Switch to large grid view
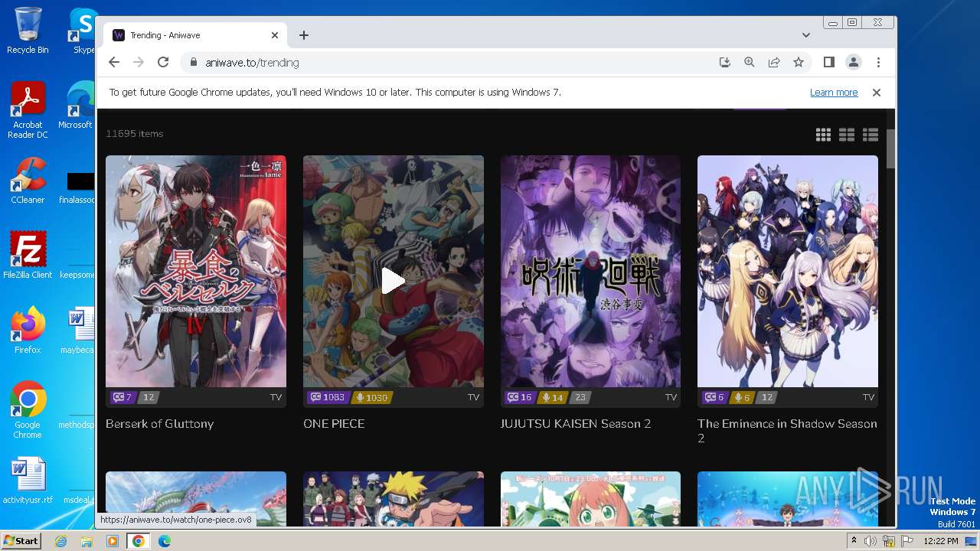 coord(823,135)
